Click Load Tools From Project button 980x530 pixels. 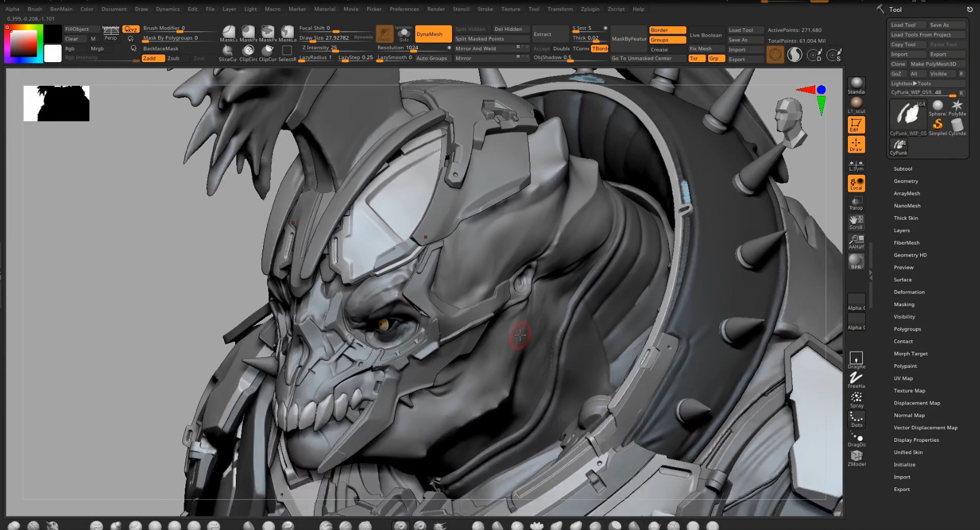point(927,35)
